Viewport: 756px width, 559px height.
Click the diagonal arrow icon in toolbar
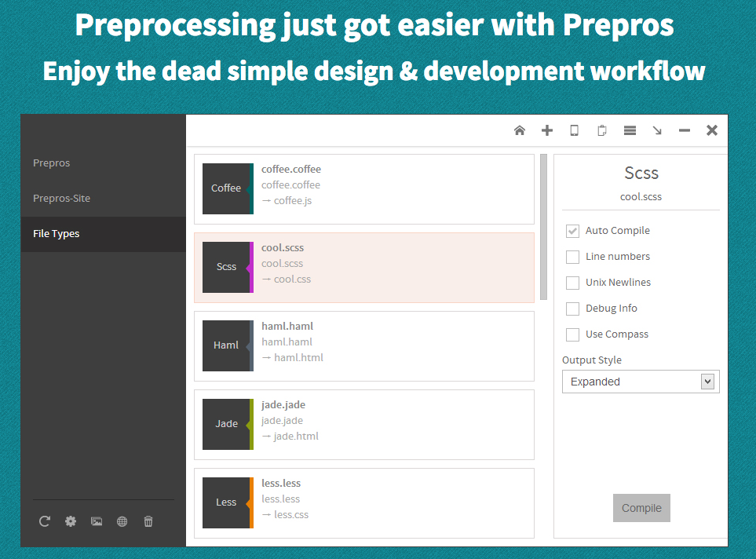coord(657,130)
